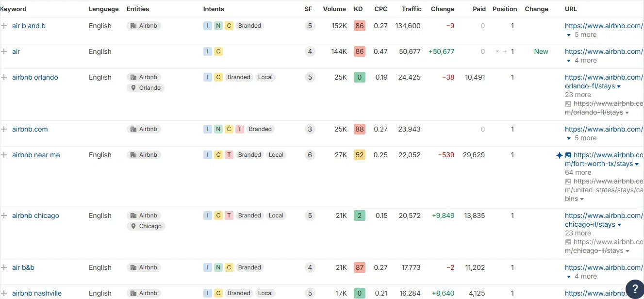Viewport: 644px width, 299px height.
Task: Expand '5 more' URLs under 'airbnb.com'
Action: click(x=582, y=138)
